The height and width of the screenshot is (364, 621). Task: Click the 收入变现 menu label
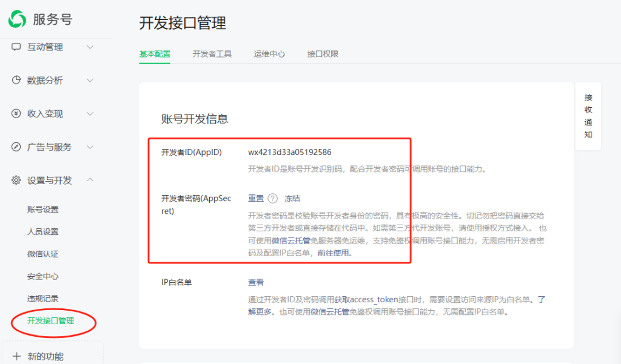pyautogui.click(x=45, y=113)
